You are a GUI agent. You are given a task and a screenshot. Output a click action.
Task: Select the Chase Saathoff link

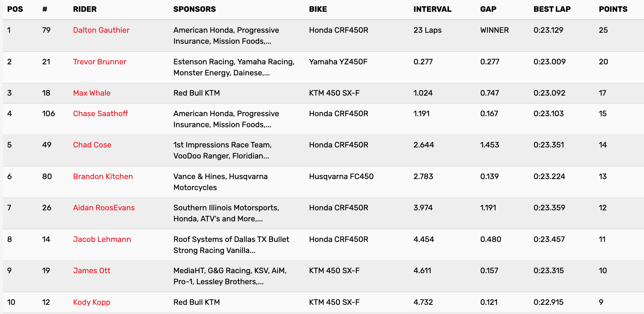(100, 114)
